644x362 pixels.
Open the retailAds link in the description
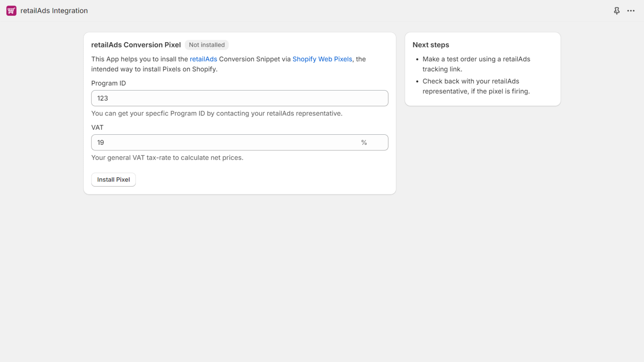pos(203,59)
